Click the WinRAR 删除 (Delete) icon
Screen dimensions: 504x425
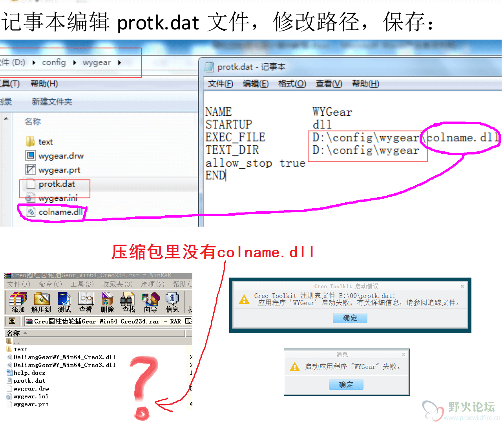(x=107, y=302)
